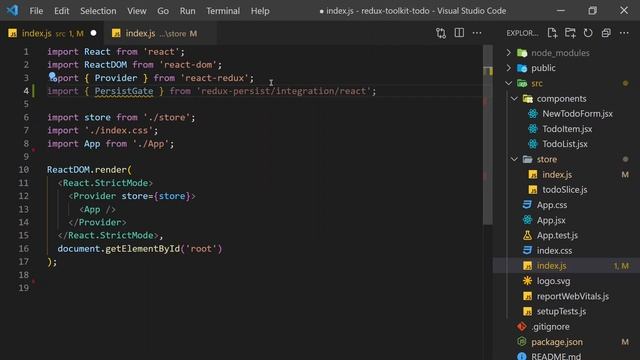The height and width of the screenshot is (360, 640).
Task: Collapse all folders in Explorer
Action: pyautogui.click(x=606, y=33)
